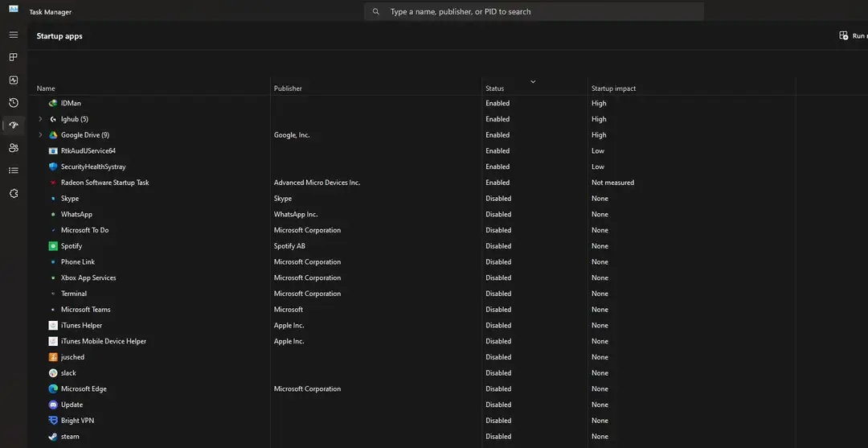The height and width of the screenshot is (448, 868).
Task: Click WhatsApp Inc. publisher cell
Action: pyautogui.click(x=296, y=214)
